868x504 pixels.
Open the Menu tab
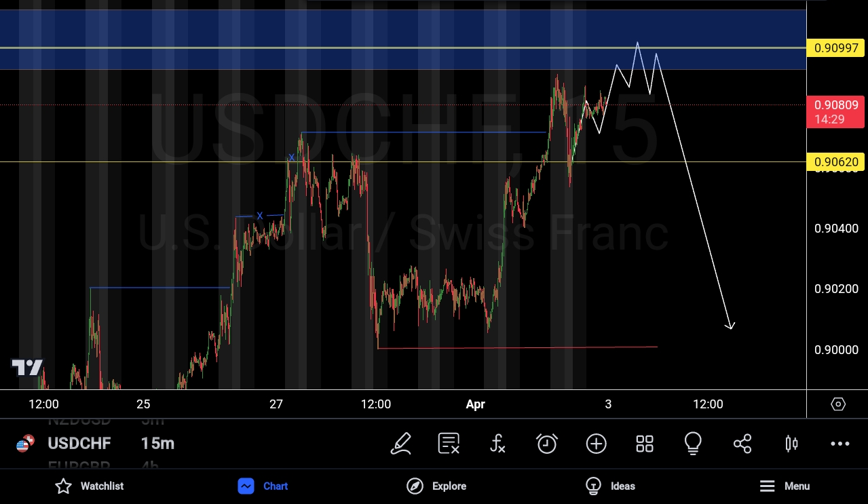[785, 486]
